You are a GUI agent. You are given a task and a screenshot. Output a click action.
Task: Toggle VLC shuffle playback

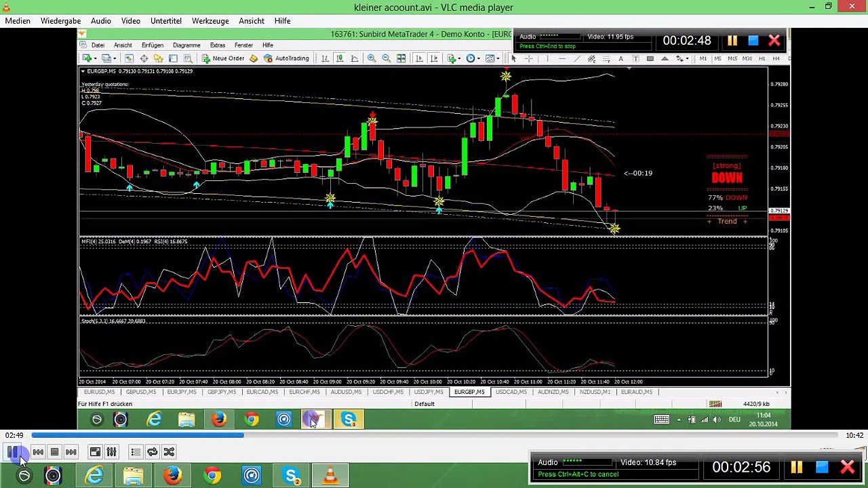pyautogui.click(x=169, y=452)
